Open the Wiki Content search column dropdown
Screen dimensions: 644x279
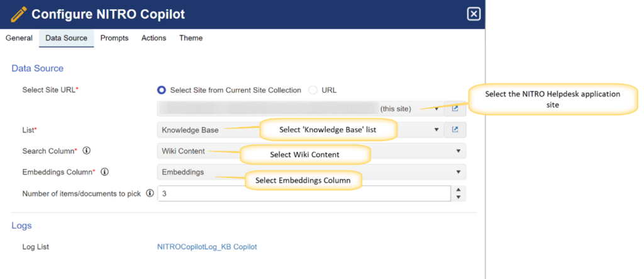click(311, 151)
